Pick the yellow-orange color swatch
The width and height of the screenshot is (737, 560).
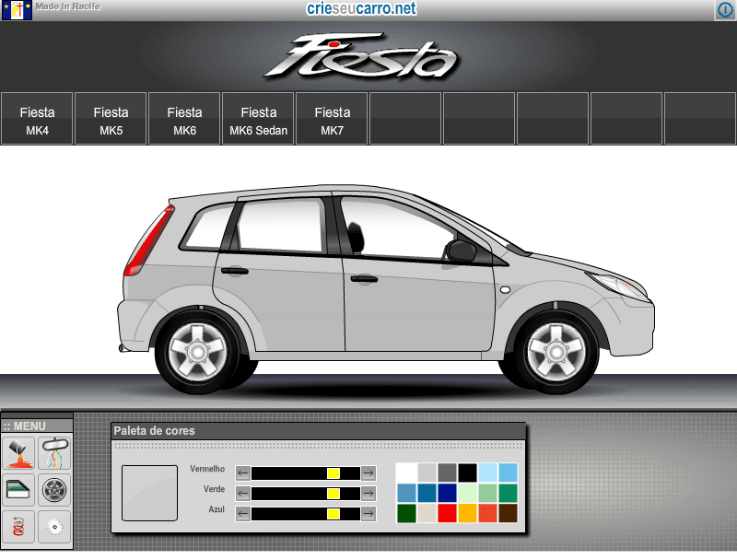click(467, 514)
